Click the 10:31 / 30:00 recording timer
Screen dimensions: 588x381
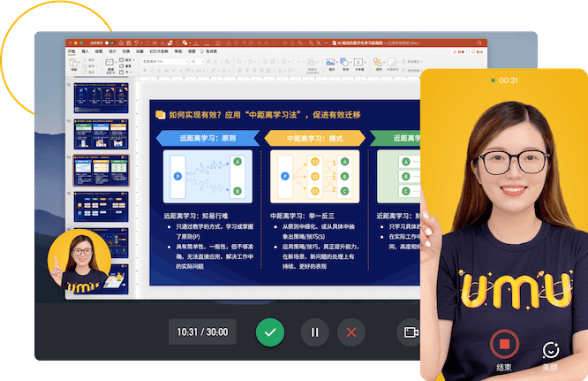pyautogui.click(x=202, y=332)
